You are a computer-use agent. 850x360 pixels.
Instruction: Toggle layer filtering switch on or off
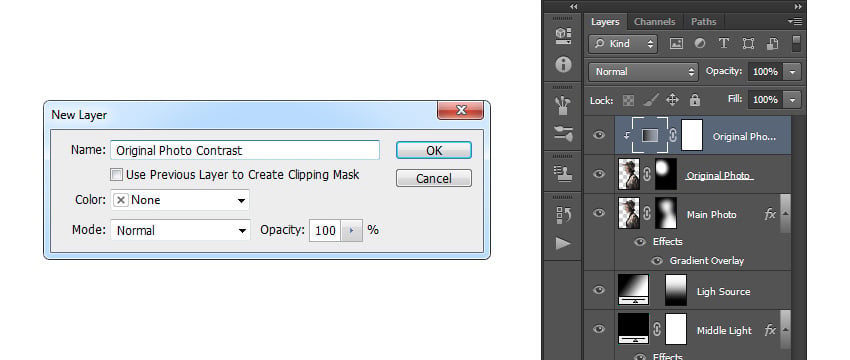[796, 43]
